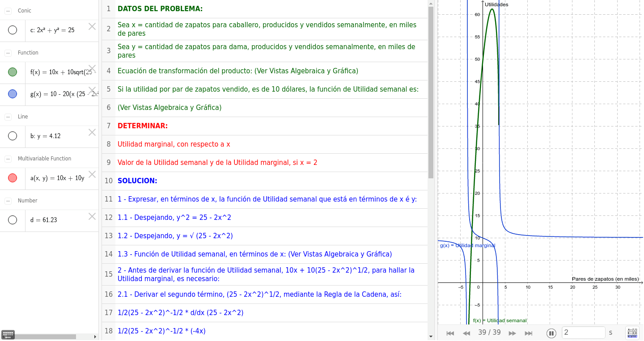The height and width of the screenshot is (341, 644).
Task: Select row 17 d/dx expression text
Action: point(181,313)
